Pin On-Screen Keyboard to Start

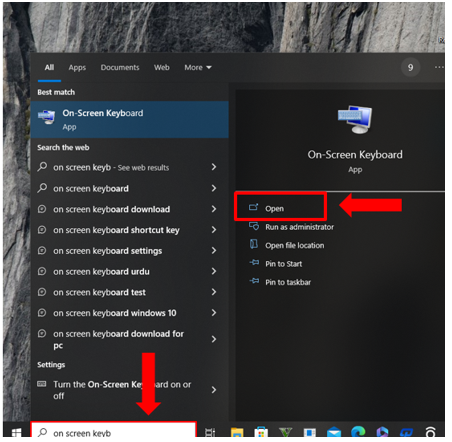pos(283,264)
